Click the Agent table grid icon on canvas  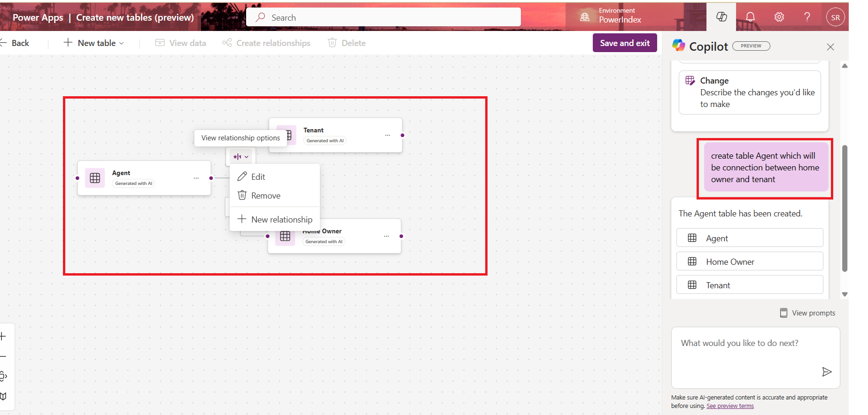pyautogui.click(x=95, y=178)
